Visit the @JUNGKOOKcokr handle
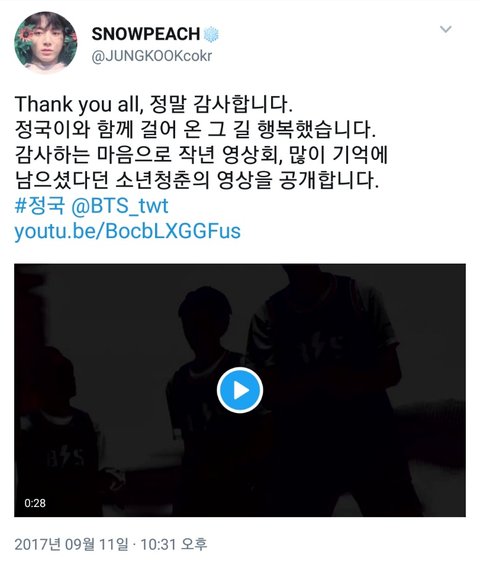Screen dimensions: 480x568 point(151,57)
